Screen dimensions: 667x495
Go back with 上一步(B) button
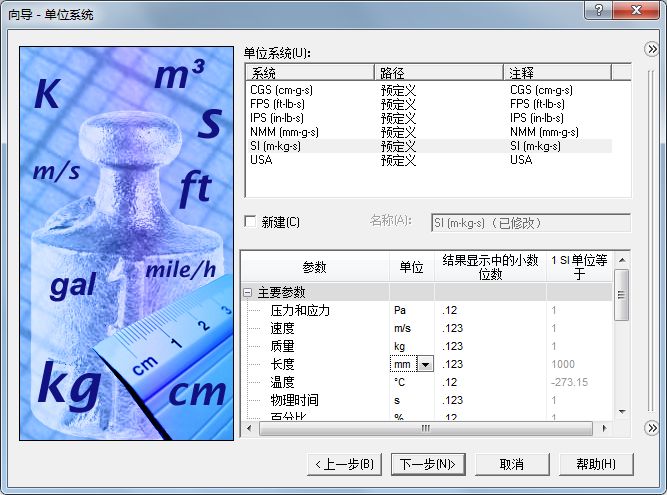pyautogui.click(x=345, y=464)
